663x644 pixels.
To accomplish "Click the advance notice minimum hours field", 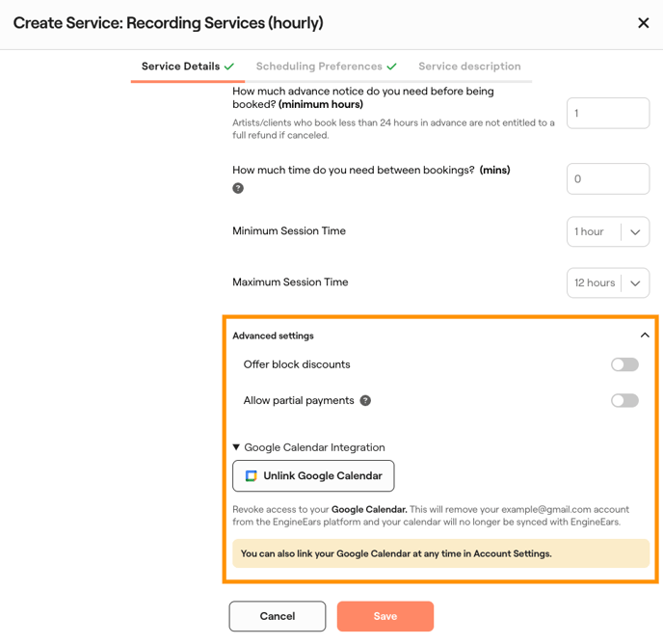I will [608, 113].
